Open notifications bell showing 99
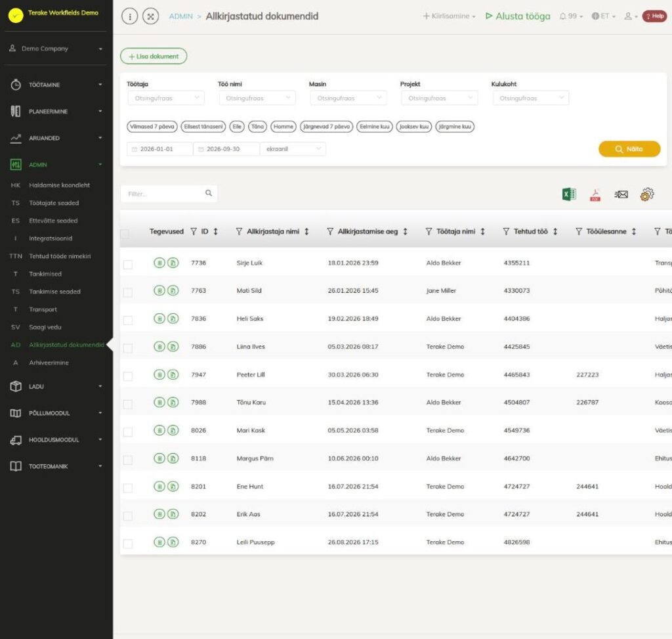 point(571,16)
